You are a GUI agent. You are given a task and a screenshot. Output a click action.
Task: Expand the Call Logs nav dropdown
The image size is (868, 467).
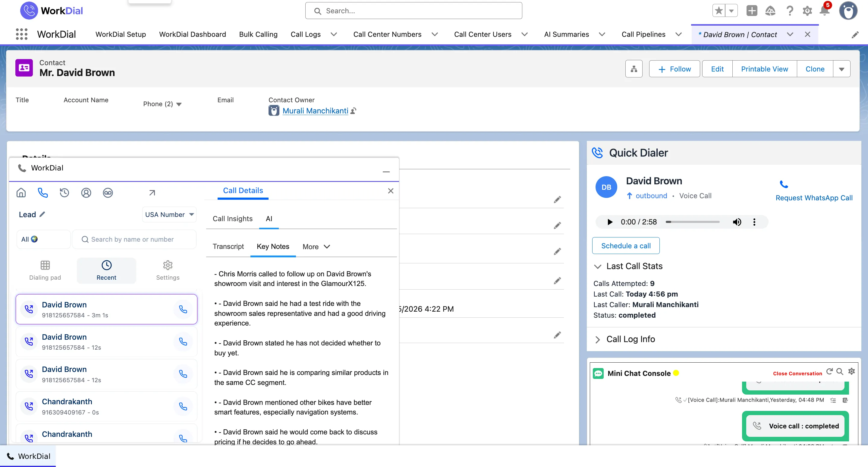pyautogui.click(x=334, y=34)
